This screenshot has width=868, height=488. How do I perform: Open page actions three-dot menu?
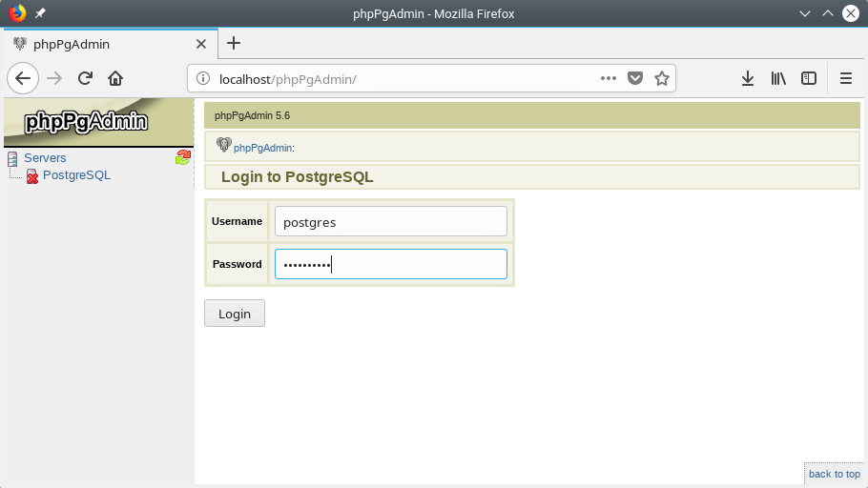tap(609, 78)
